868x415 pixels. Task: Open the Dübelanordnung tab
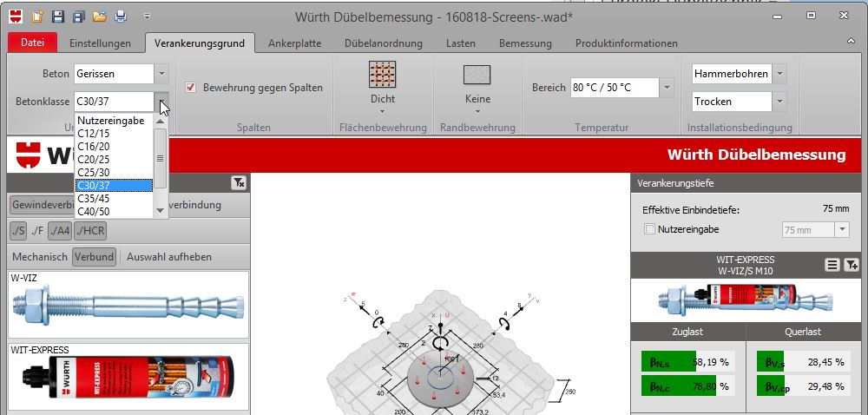point(384,43)
